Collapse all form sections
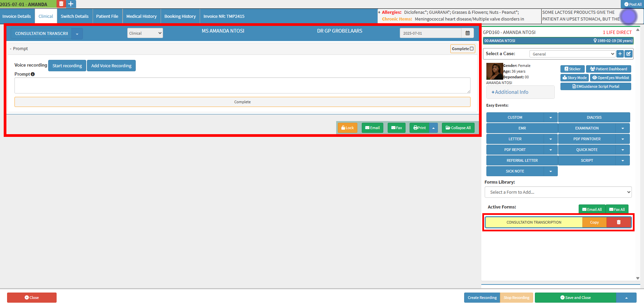644x305 pixels. [x=458, y=128]
